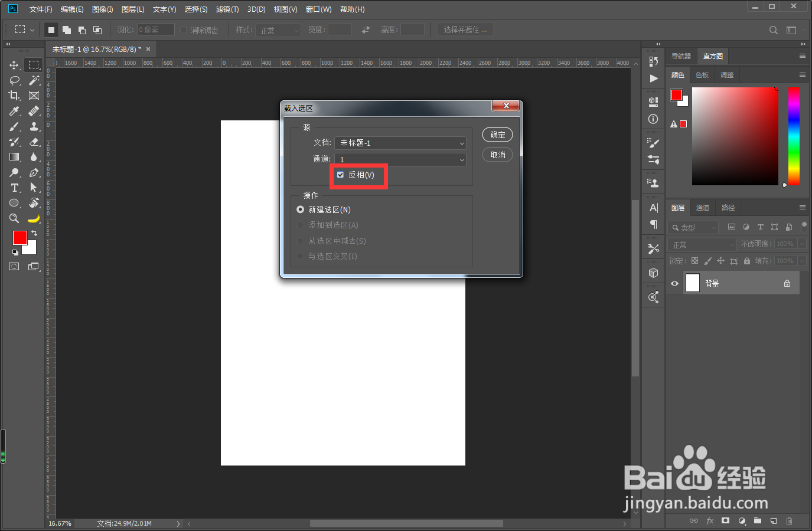The image size is (812, 531).
Task: Open the 选择(S) menu
Action: [x=196, y=9]
